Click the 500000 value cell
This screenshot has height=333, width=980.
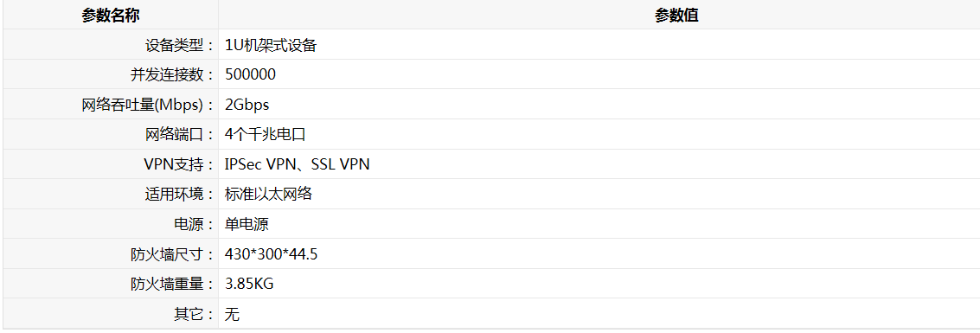click(x=599, y=74)
